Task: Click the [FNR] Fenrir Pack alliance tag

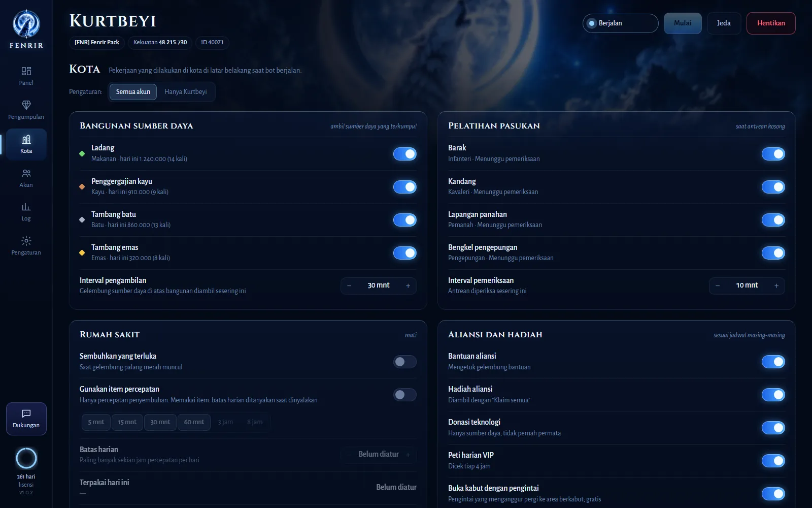Action: coord(97,43)
